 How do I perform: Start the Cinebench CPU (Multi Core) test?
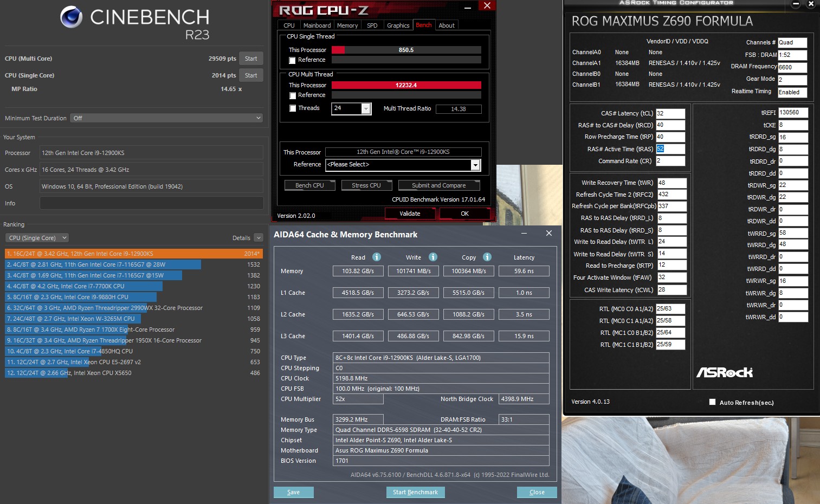251,59
